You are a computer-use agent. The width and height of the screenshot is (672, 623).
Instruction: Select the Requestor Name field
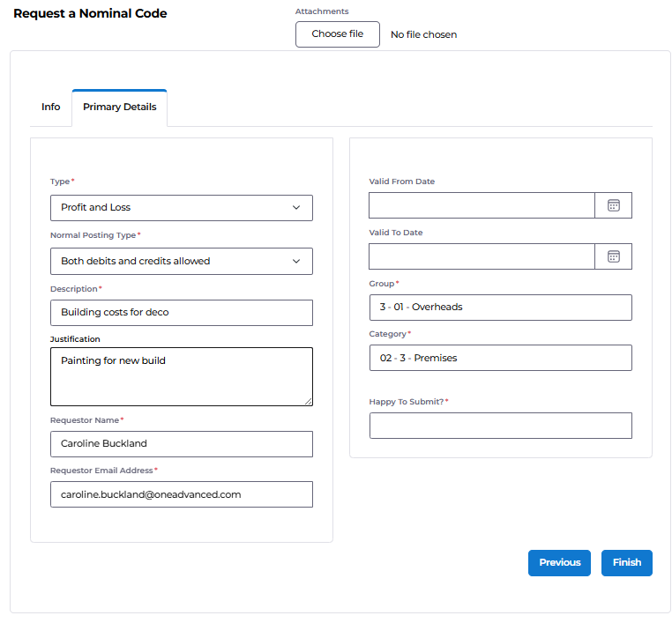pyautogui.click(x=182, y=444)
